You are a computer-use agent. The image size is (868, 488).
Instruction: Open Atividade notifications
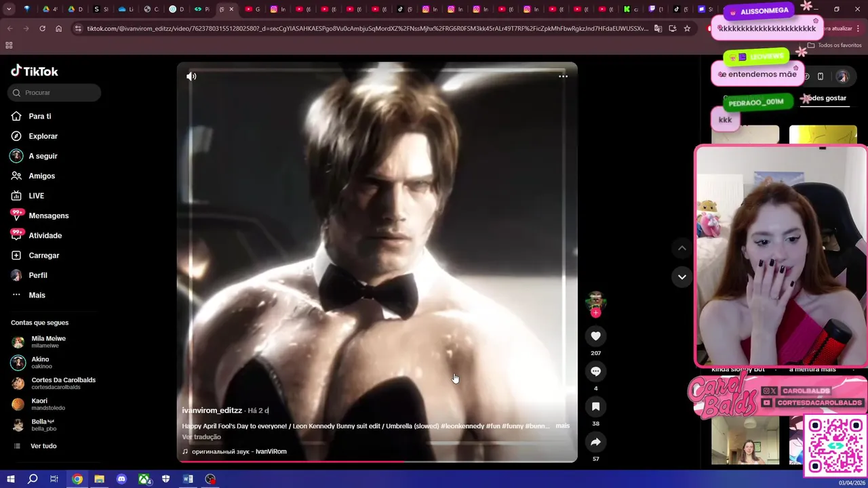[45, 236]
